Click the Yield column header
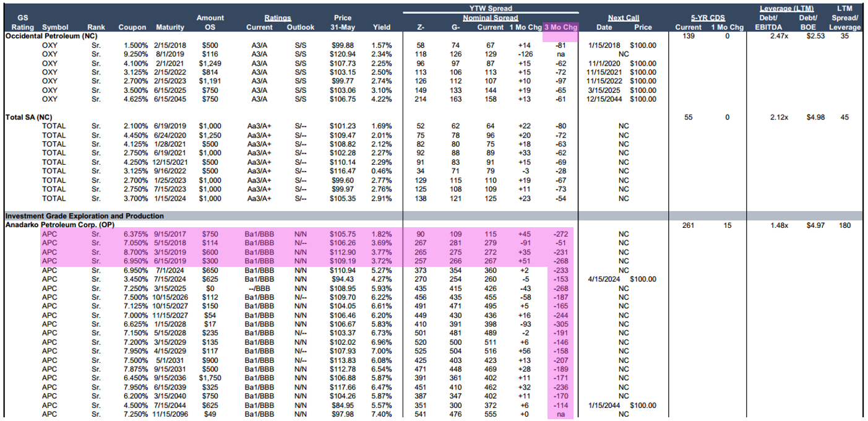The image size is (868, 421). point(382,28)
